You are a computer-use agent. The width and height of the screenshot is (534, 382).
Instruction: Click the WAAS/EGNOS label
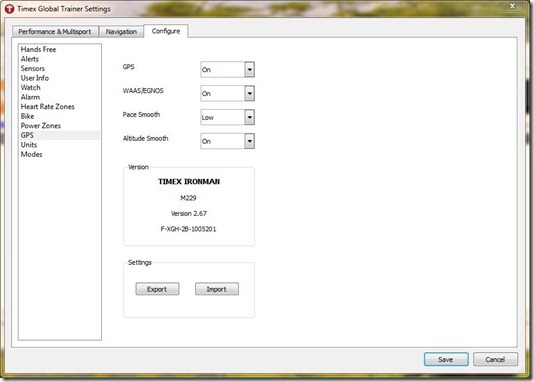click(x=143, y=91)
